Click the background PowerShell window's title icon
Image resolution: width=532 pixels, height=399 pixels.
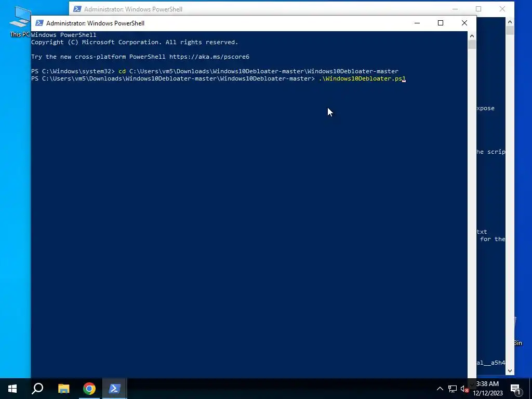(x=77, y=9)
